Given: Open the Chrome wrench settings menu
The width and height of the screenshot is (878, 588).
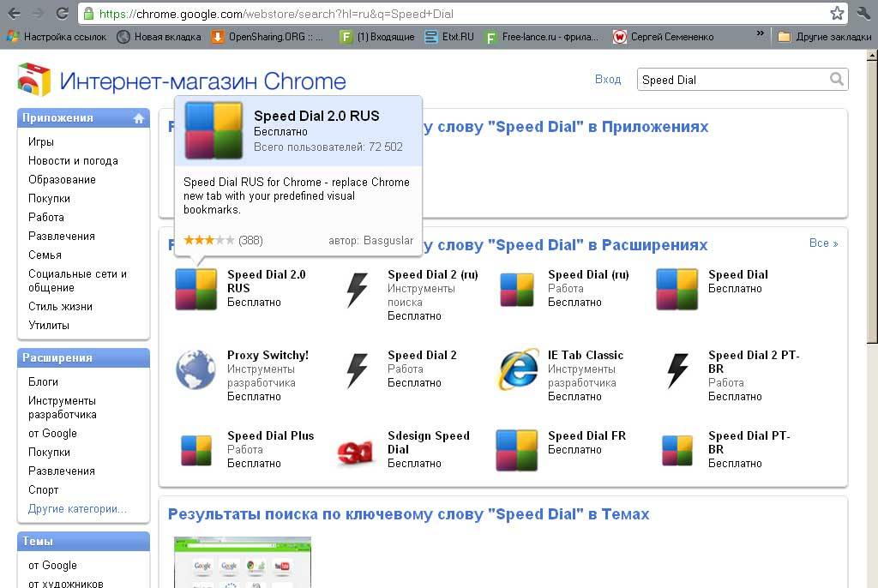Looking at the screenshot, I should point(864,14).
